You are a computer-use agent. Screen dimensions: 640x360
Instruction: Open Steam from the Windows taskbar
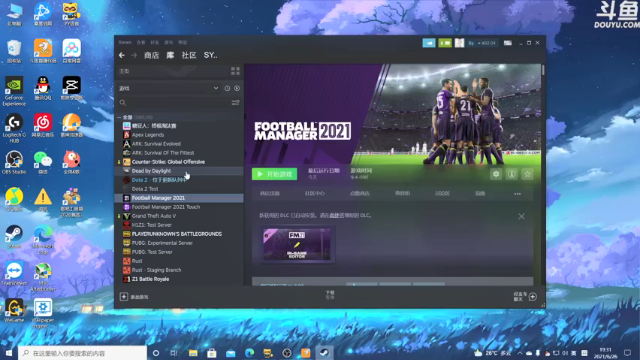(x=324, y=353)
